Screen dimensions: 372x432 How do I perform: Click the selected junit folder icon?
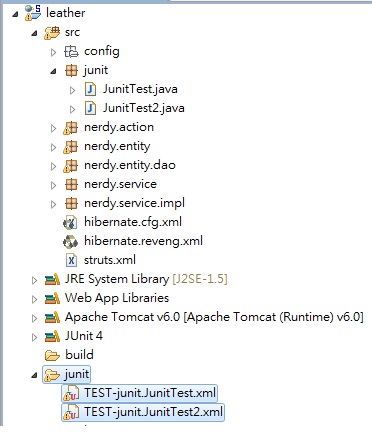point(52,375)
